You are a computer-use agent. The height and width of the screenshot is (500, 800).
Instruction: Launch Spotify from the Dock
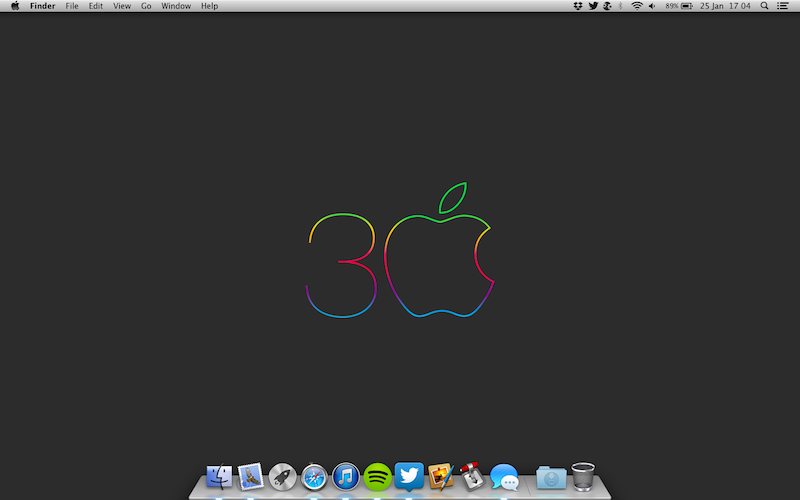pos(378,477)
